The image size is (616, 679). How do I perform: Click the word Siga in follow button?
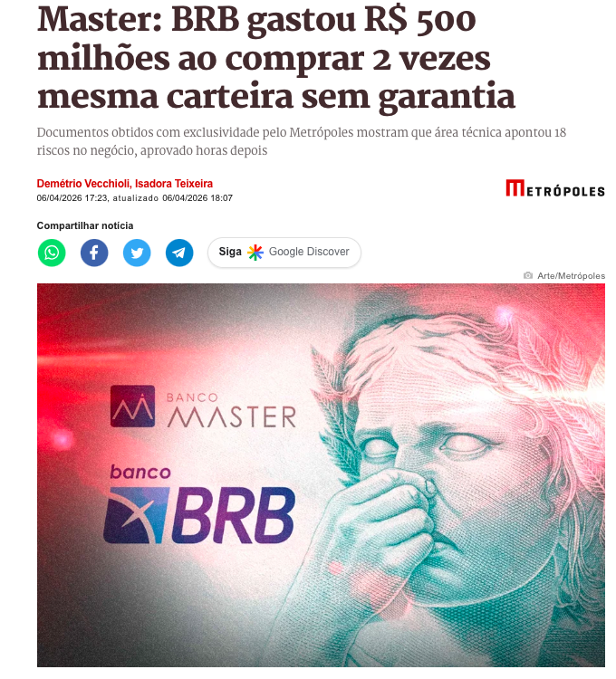click(230, 252)
